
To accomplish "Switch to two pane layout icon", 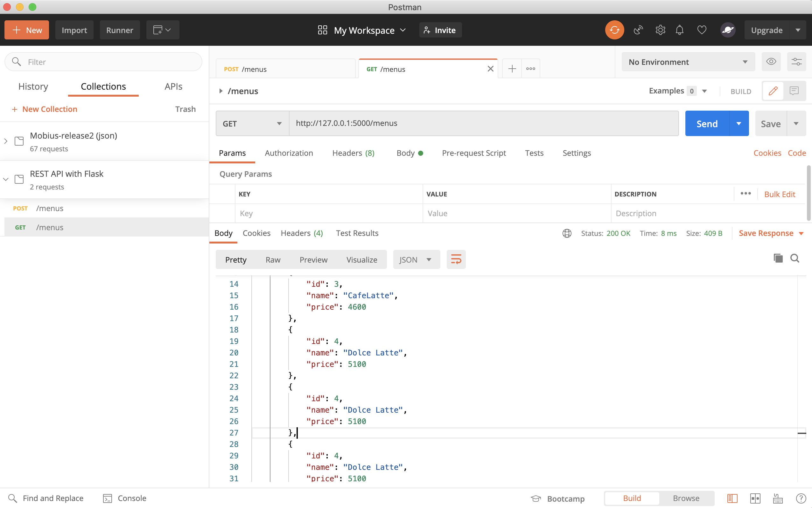I will [755, 498].
